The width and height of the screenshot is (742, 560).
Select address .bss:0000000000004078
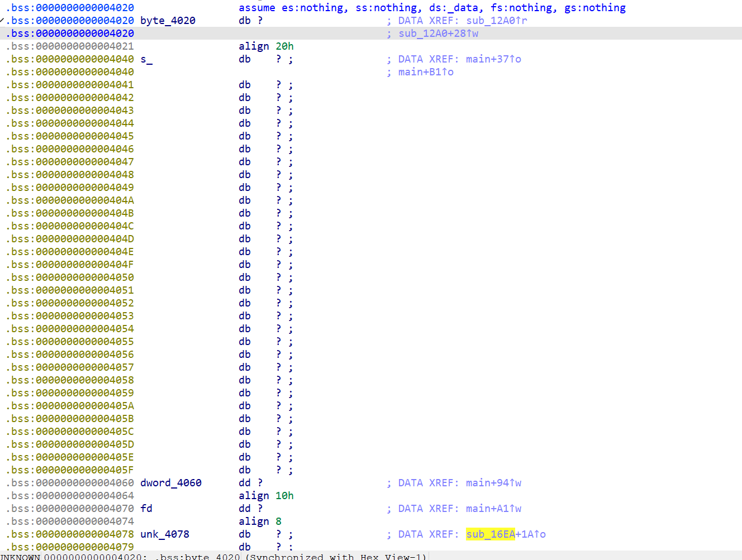[70, 534]
